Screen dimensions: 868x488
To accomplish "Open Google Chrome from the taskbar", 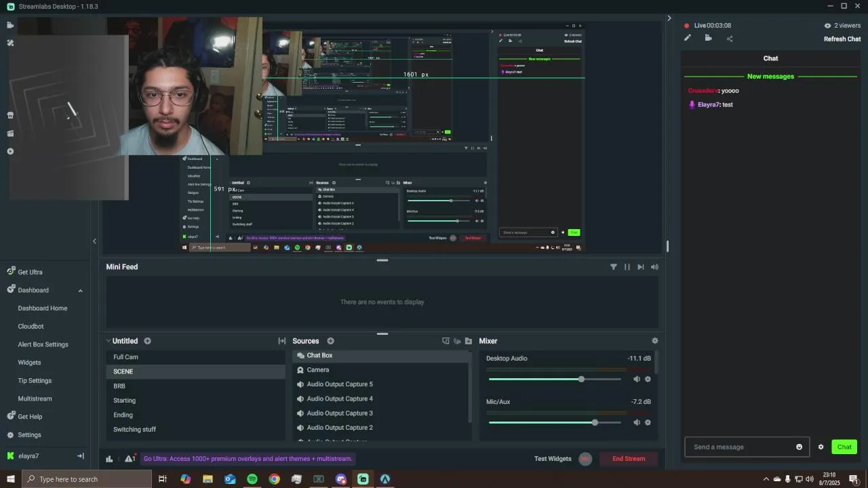I will [x=274, y=479].
